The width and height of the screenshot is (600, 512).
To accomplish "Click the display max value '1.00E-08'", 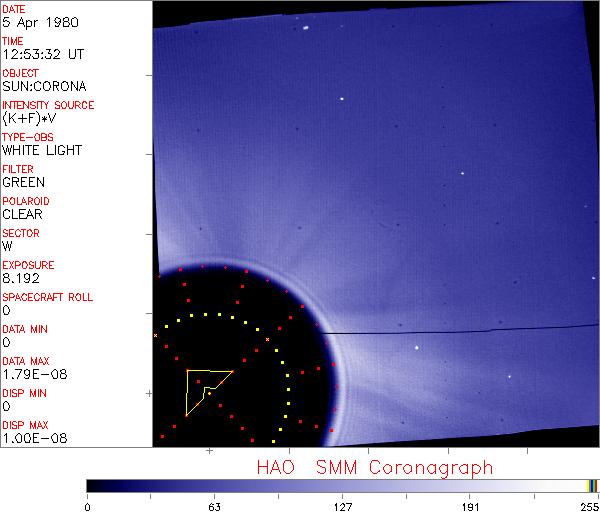I will coord(29,439).
